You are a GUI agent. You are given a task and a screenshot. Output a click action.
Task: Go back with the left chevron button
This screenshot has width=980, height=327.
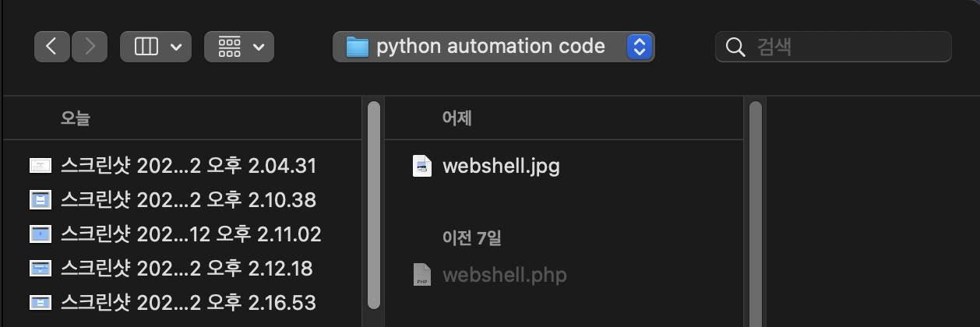(x=52, y=47)
